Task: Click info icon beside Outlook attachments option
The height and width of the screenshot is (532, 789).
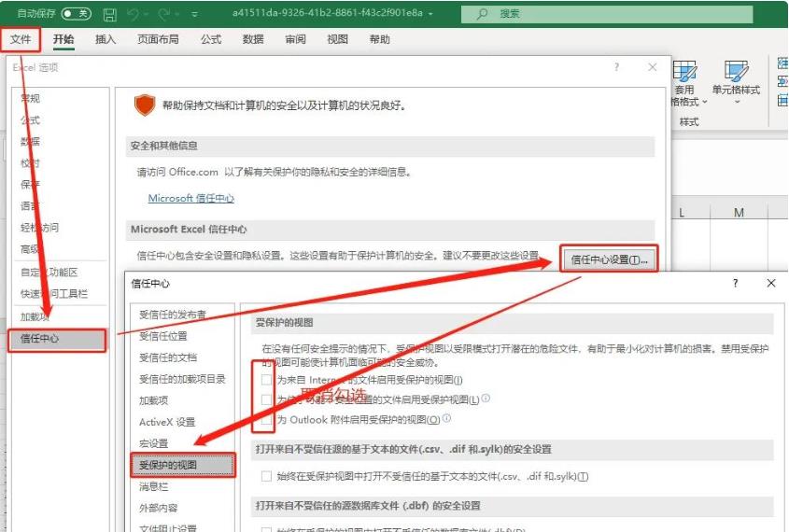Action: click(447, 418)
